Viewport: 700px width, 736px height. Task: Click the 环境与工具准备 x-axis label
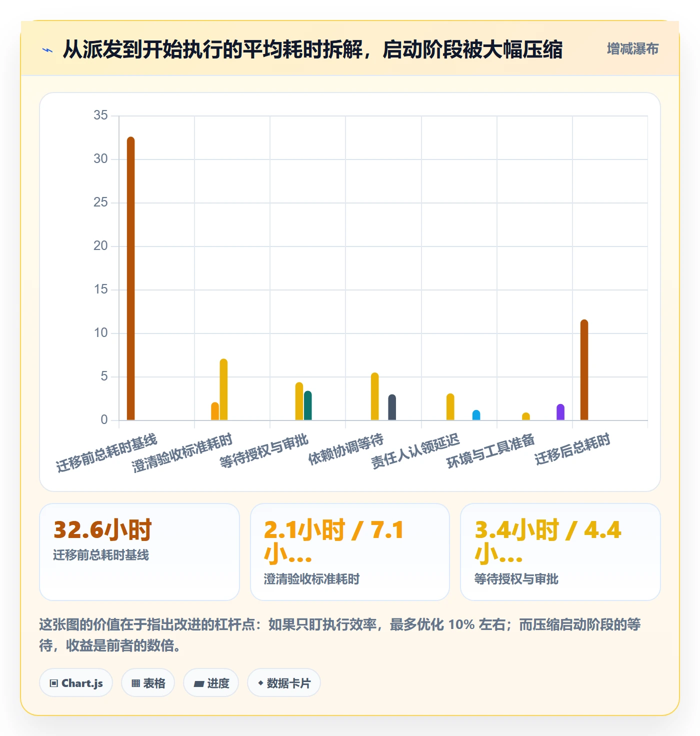pos(490,451)
